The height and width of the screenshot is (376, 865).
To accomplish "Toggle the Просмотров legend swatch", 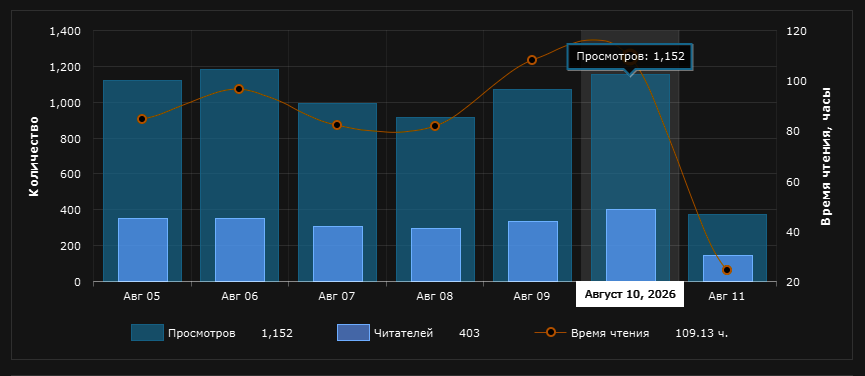I will (x=147, y=333).
